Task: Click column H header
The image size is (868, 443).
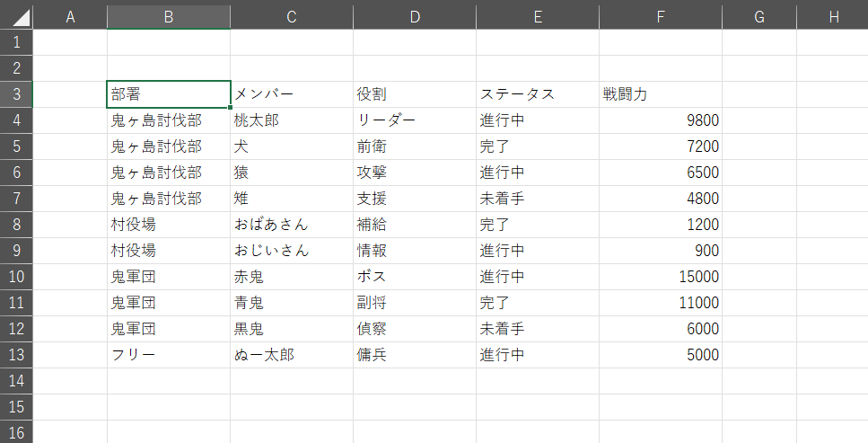Action: click(x=833, y=16)
